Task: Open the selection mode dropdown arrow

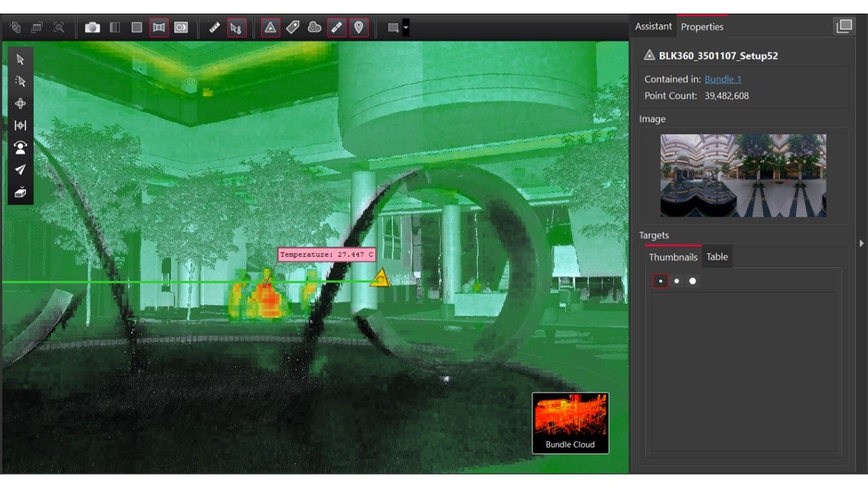Action: [406, 28]
